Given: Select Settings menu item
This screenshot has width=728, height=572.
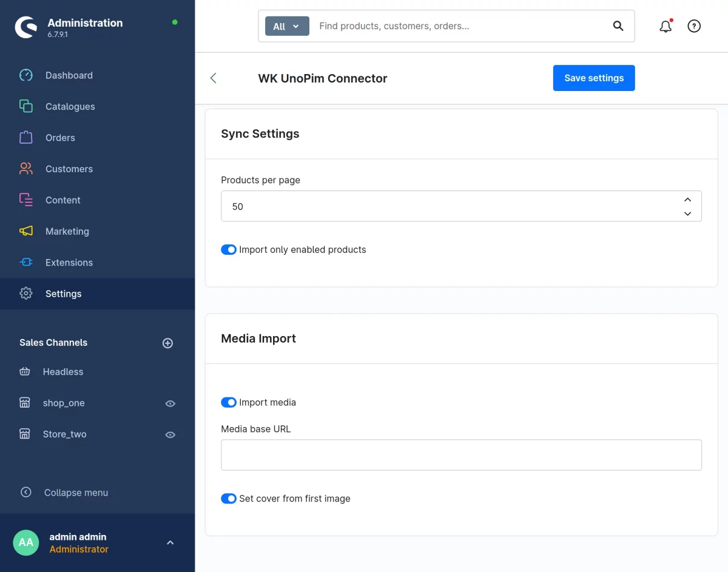Looking at the screenshot, I should click(x=97, y=294).
